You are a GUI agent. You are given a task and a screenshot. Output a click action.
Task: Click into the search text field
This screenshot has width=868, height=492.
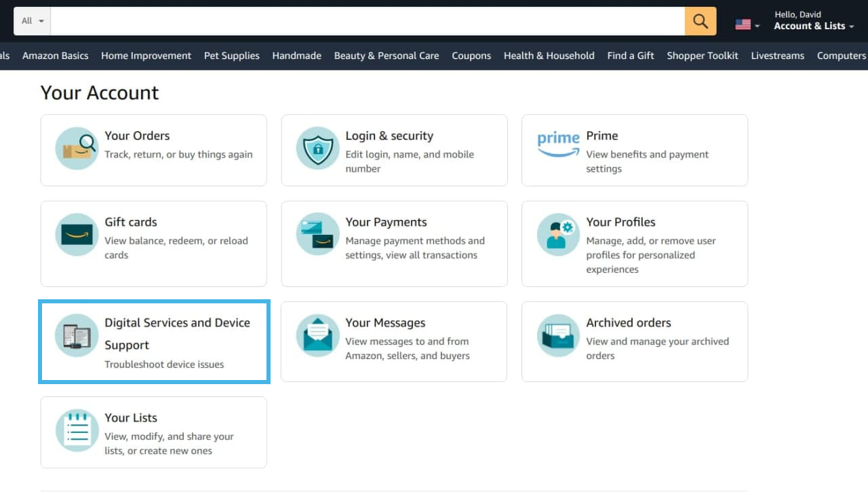point(368,21)
